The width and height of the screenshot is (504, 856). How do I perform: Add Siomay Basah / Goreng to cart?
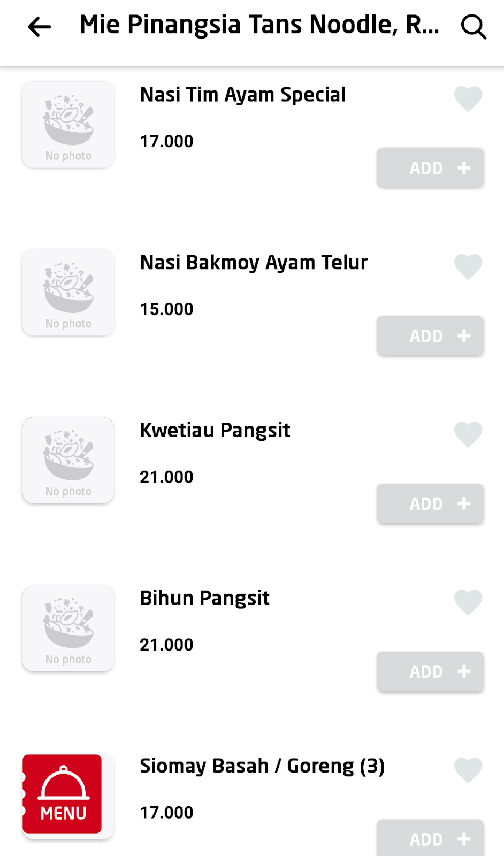[x=430, y=838]
